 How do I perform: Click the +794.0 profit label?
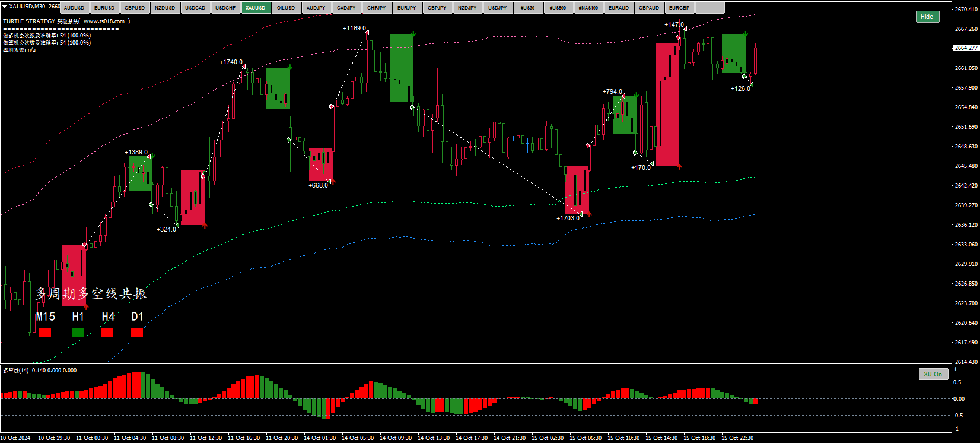click(612, 91)
